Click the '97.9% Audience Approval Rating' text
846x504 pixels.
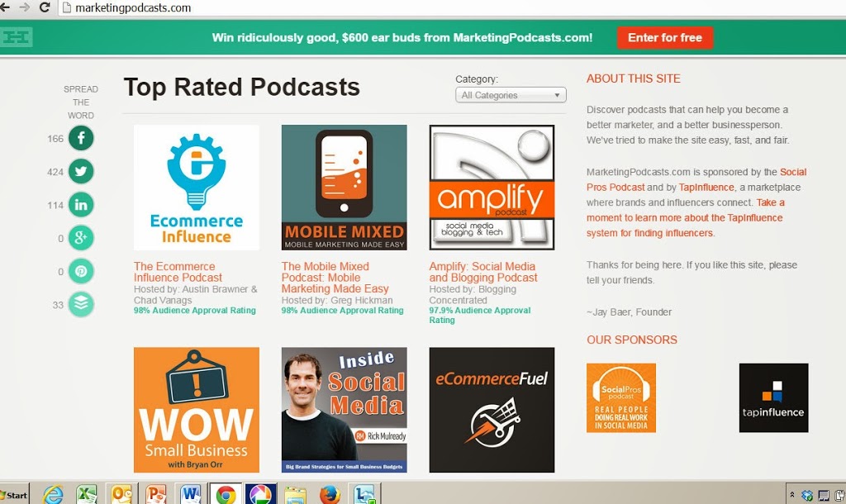(x=480, y=315)
